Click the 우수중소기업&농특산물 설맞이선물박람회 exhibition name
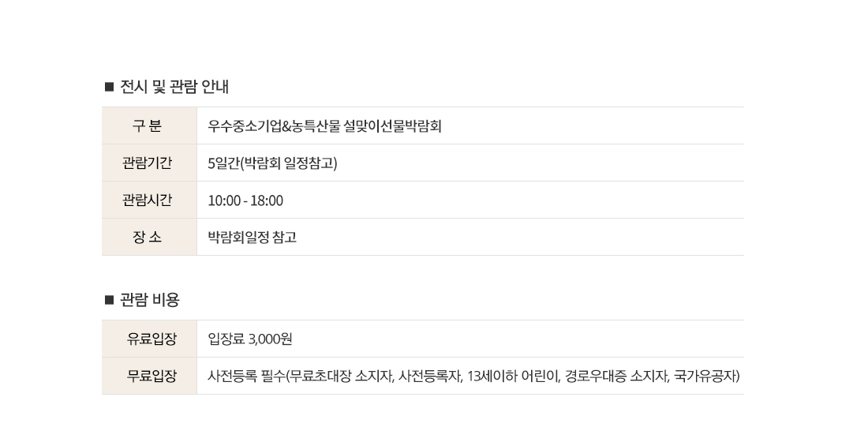The height and width of the screenshot is (442, 868). (324, 126)
